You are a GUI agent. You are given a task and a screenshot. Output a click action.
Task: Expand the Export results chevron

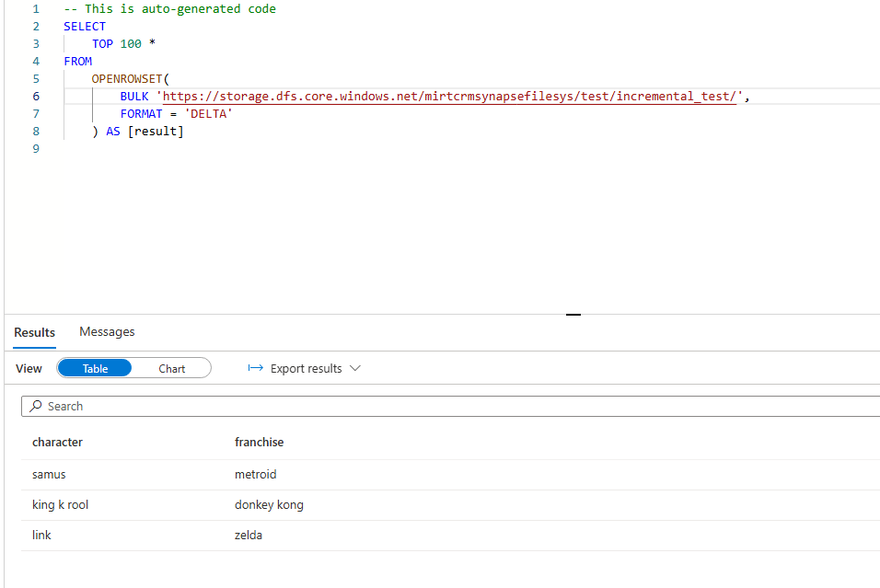(354, 368)
